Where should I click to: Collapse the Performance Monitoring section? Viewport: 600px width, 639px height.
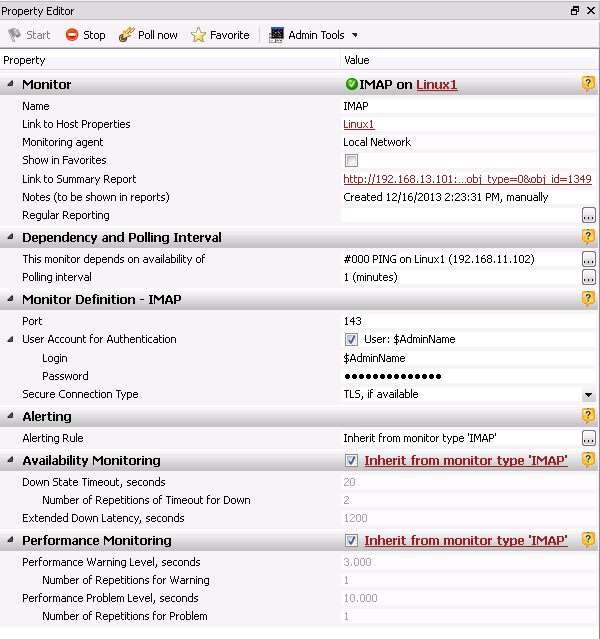[11, 540]
